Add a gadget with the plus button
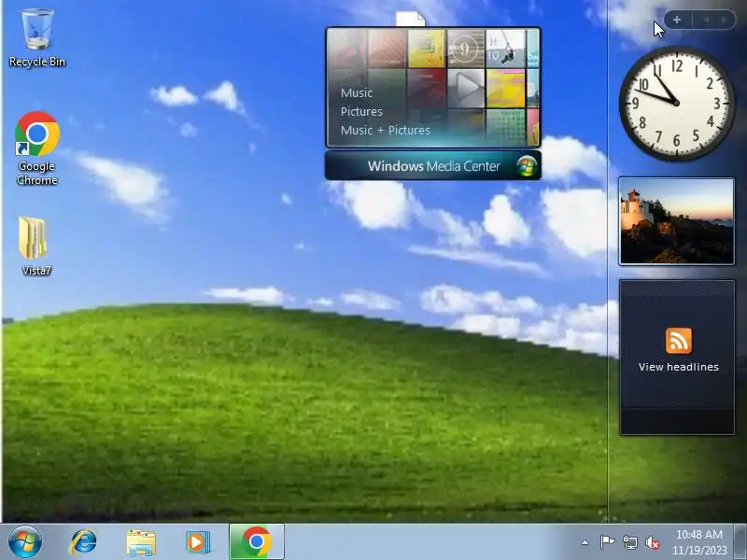 coord(677,20)
